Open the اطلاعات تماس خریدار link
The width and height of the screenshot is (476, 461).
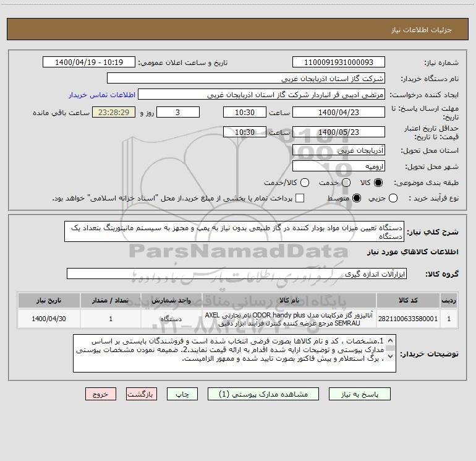point(102,95)
